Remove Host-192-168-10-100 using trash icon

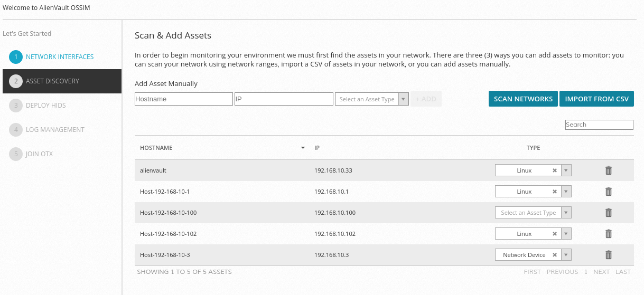click(608, 213)
